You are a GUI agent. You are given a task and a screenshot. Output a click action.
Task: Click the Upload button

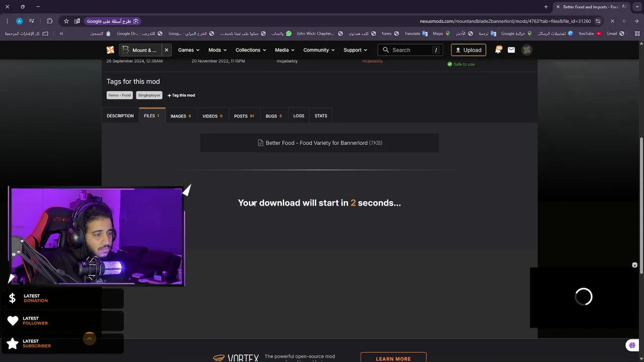pyautogui.click(x=468, y=50)
